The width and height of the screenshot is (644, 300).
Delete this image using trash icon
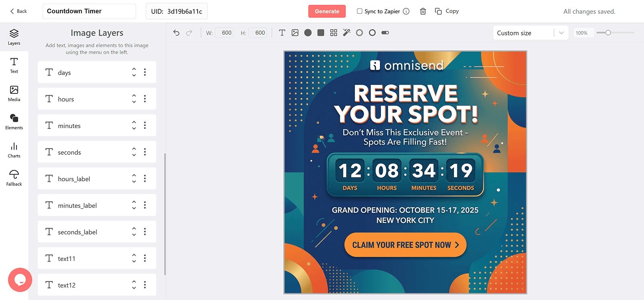pyautogui.click(x=423, y=11)
